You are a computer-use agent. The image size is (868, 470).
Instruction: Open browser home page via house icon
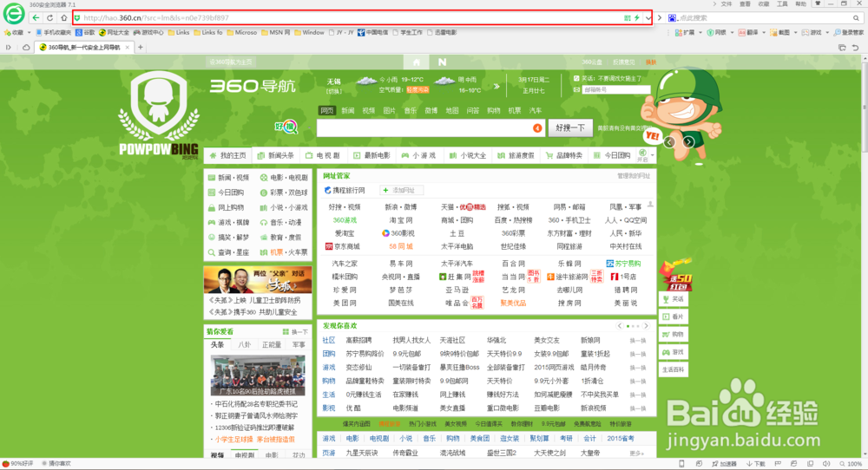tap(63, 17)
